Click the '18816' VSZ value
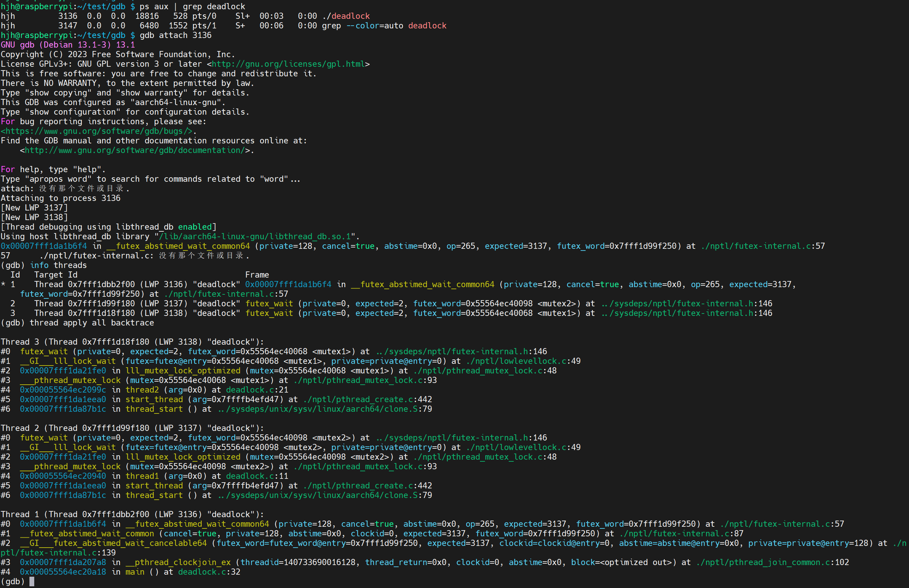This screenshot has height=588, width=909. 147,16
